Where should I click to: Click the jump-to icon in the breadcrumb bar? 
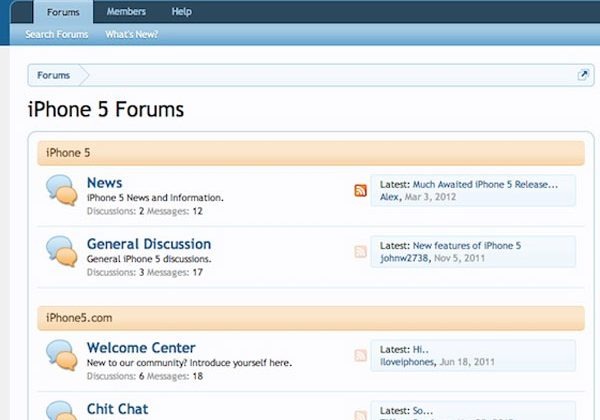(x=583, y=75)
